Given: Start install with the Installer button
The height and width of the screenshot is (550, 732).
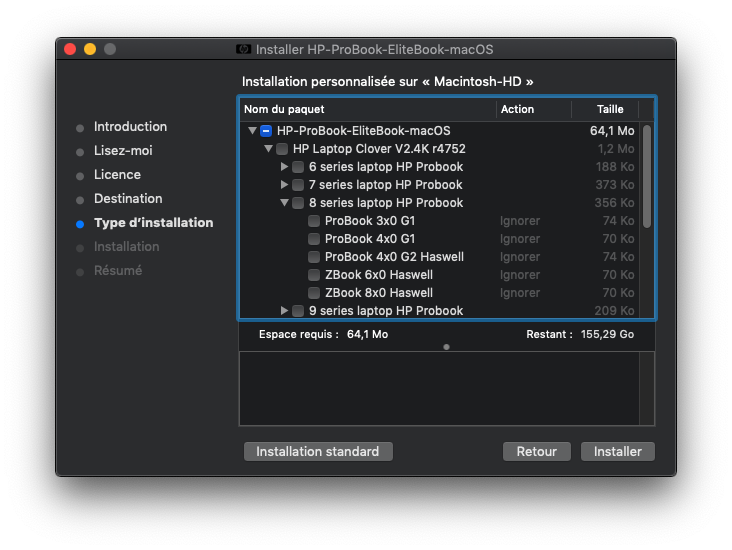Looking at the screenshot, I should click(x=618, y=451).
